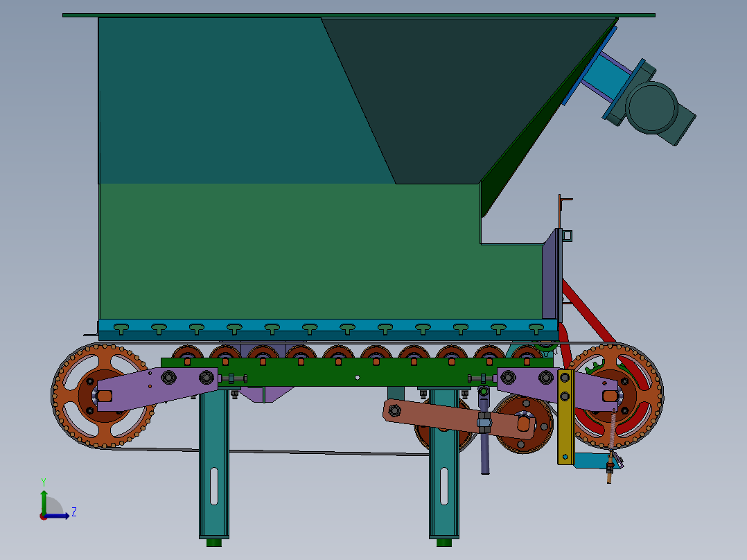The height and width of the screenshot is (560, 747).
Task: Click the blue Z axis of the triad
Action: [x=58, y=516]
